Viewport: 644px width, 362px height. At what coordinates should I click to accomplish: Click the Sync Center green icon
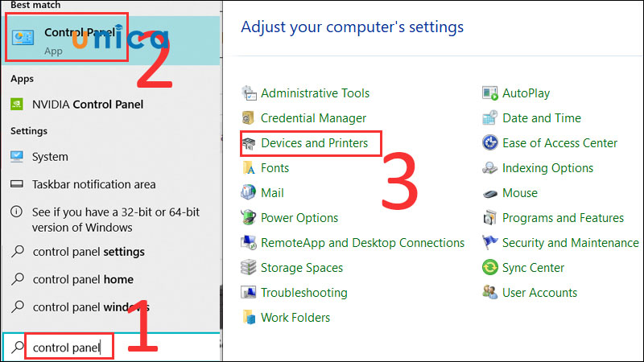click(x=490, y=268)
